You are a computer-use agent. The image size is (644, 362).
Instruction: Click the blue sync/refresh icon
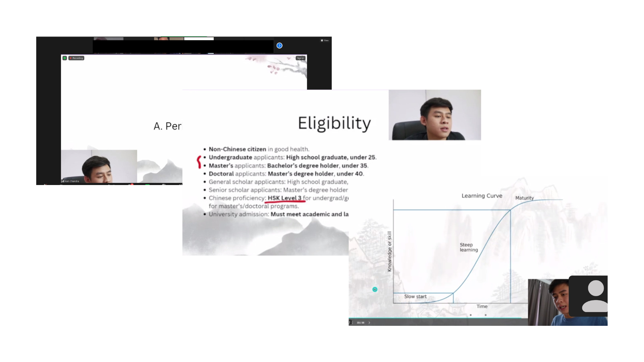coord(279,45)
